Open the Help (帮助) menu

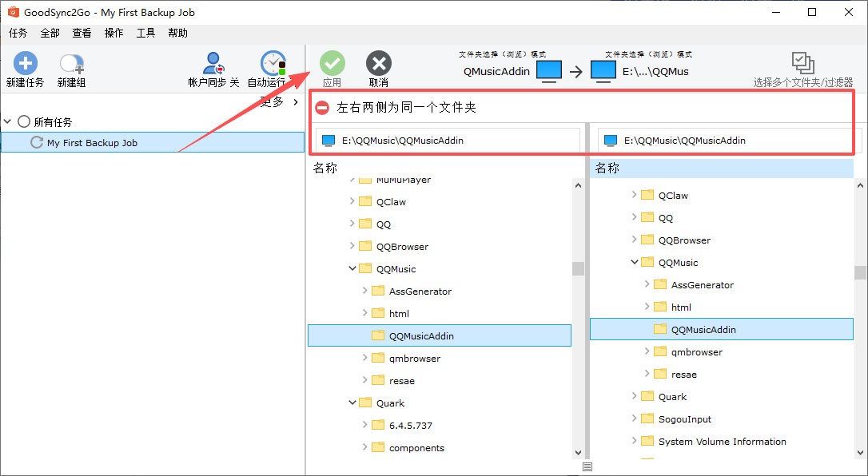pos(178,34)
